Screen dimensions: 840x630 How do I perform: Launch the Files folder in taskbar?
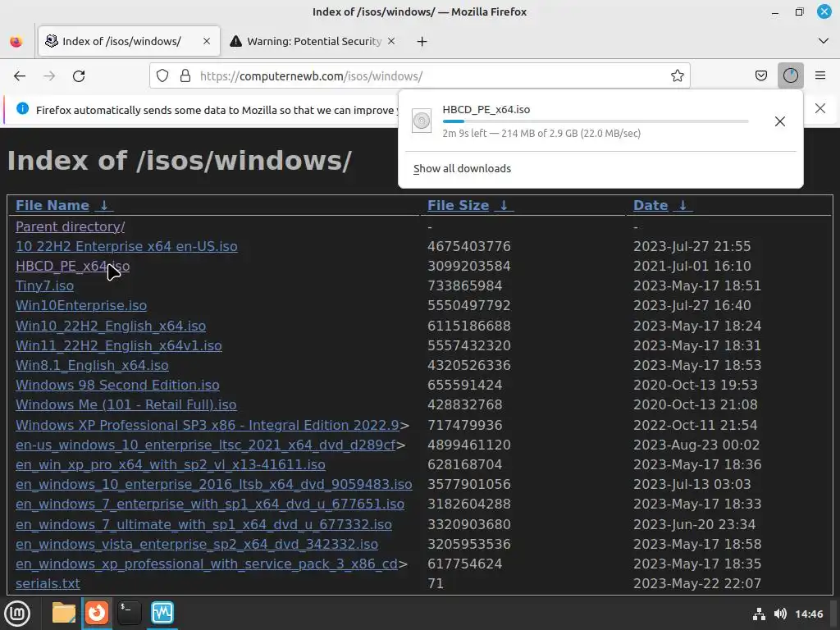64,613
